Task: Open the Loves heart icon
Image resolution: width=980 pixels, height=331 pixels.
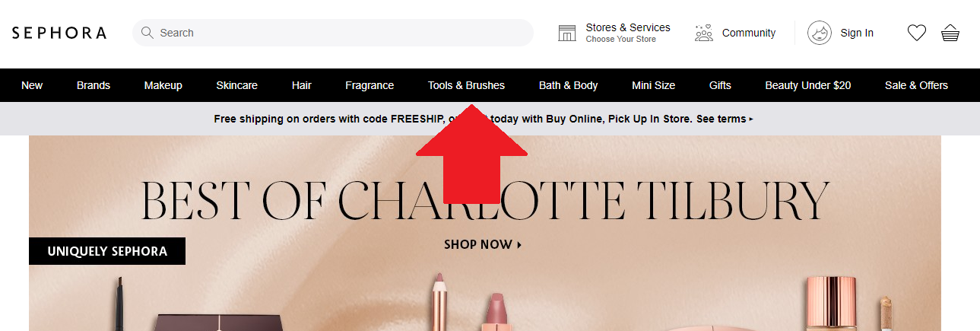Action: tap(917, 33)
